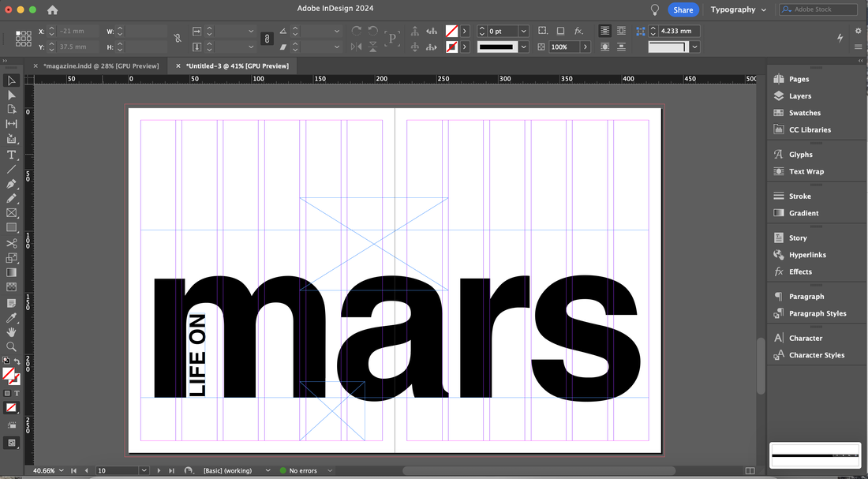Viewport: 868px width, 479px height.
Task: Enable wrap around object shape
Action: click(605, 47)
